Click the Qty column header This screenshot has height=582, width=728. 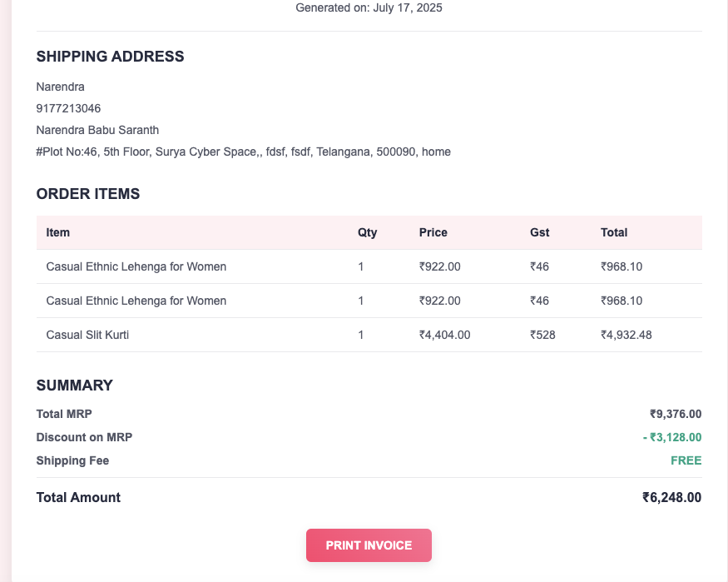(x=367, y=232)
